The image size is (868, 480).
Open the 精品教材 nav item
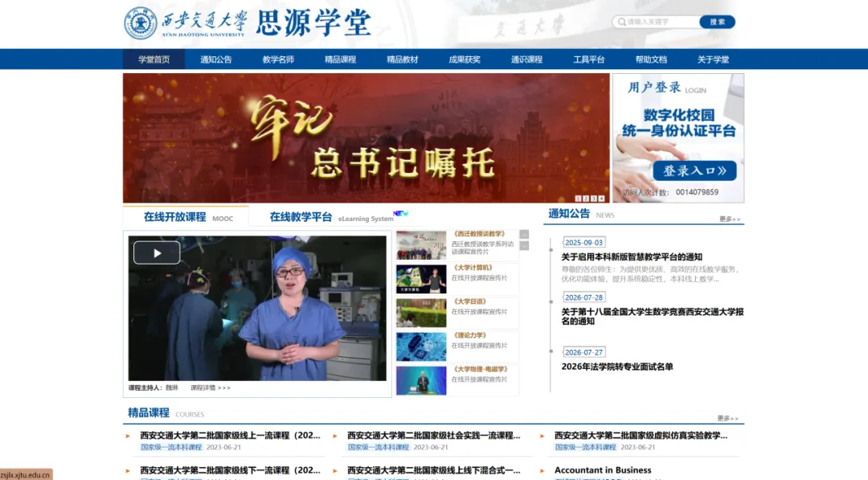tap(403, 59)
